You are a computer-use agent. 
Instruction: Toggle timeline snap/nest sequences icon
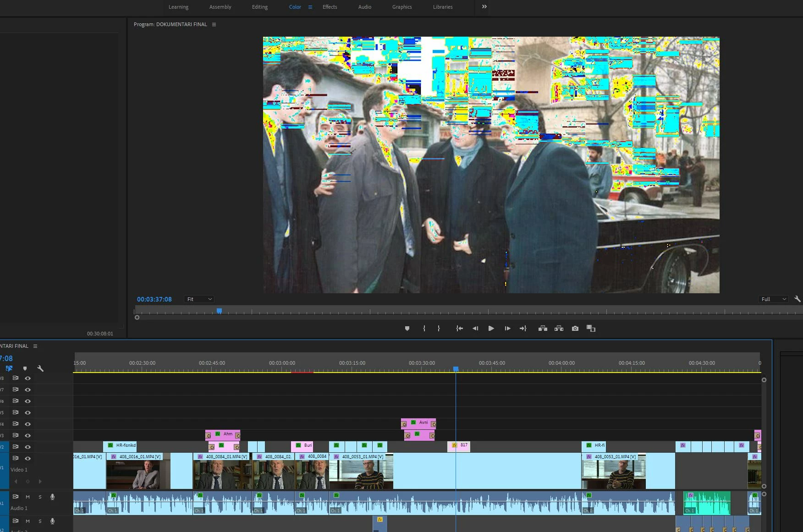tap(9, 368)
